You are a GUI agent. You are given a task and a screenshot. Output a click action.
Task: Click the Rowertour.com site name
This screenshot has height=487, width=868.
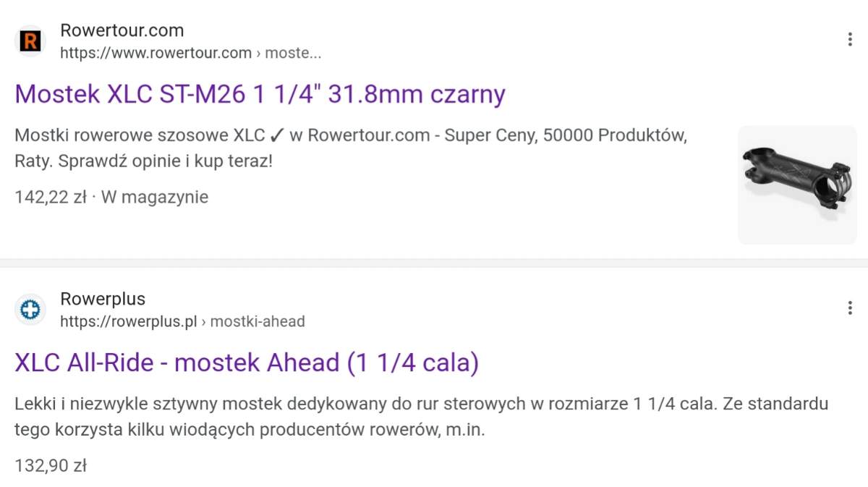tap(122, 30)
